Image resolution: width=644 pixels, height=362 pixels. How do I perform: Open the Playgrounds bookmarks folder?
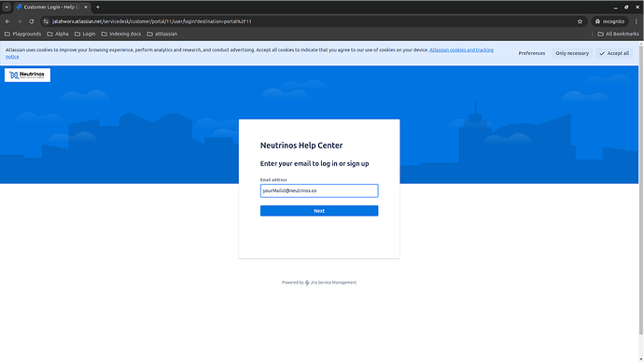[22, 35]
